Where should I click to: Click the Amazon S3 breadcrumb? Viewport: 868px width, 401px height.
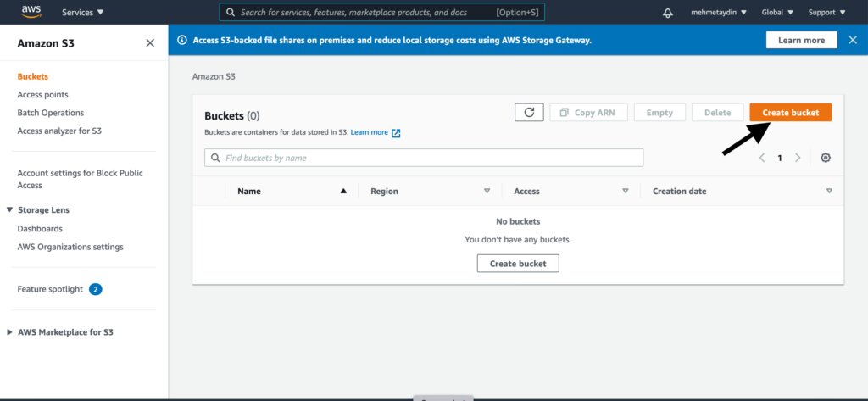click(x=214, y=76)
